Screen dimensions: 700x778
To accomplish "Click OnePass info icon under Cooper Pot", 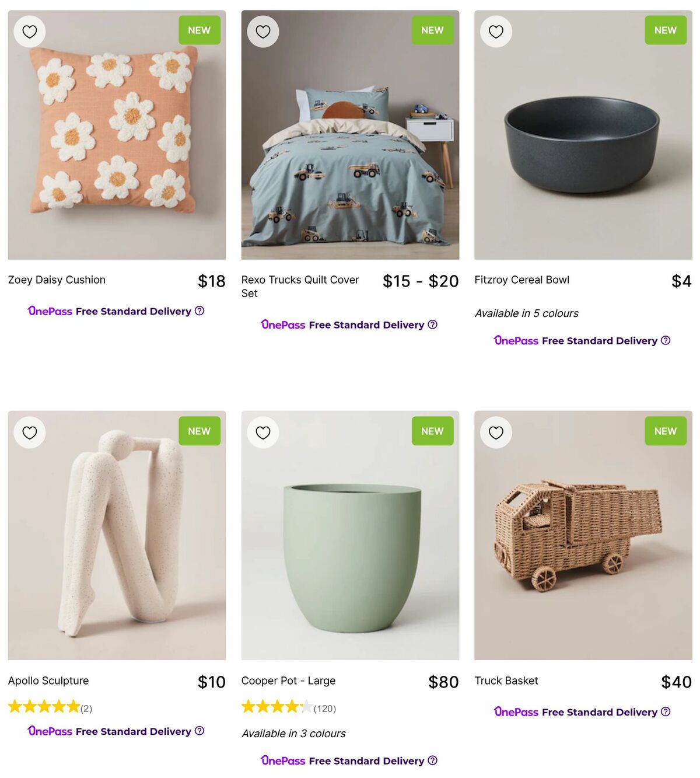I will pos(433,760).
